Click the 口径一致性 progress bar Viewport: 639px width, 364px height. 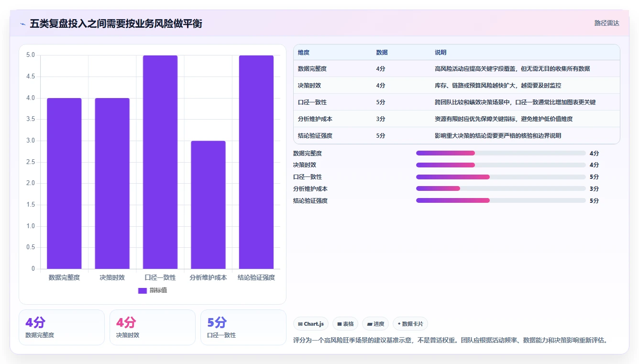(x=501, y=177)
